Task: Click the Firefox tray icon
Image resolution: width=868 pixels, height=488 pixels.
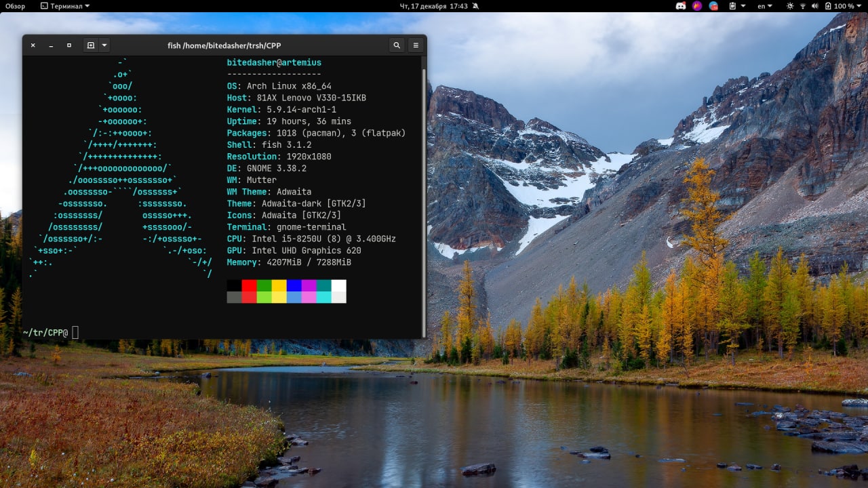Action: click(x=697, y=6)
